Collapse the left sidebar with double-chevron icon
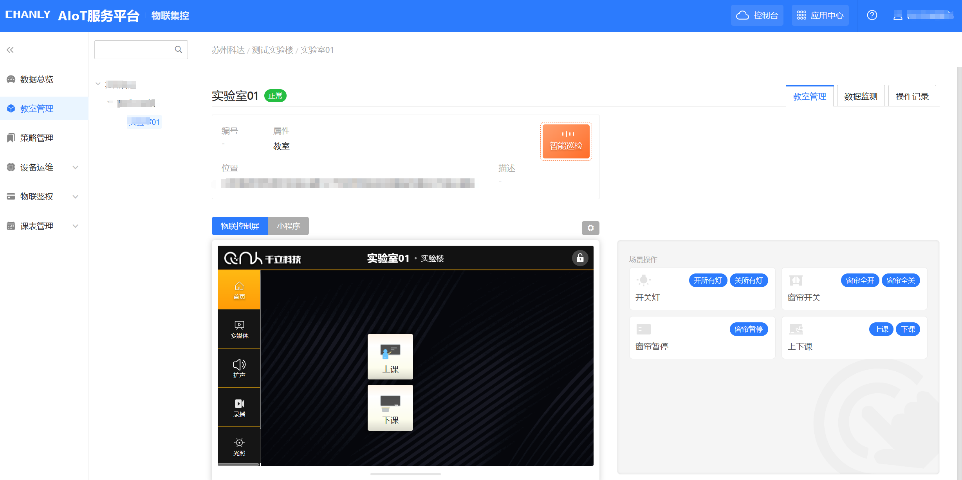Viewport: 962px width, 480px height. point(10,49)
